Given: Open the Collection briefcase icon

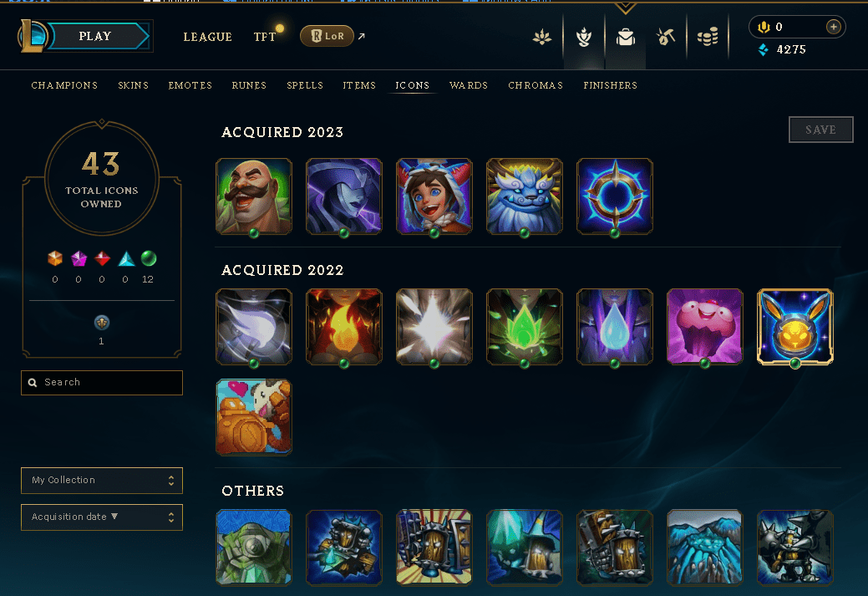Looking at the screenshot, I should click(x=626, y=37).
